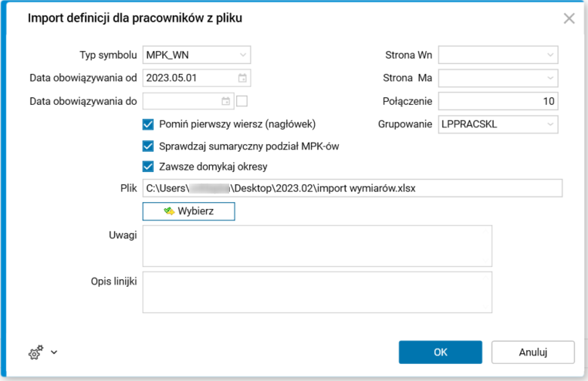Screen dimensions: 588x381
Task: Open calendar for Data obowiązywania od
Action: 242,78
